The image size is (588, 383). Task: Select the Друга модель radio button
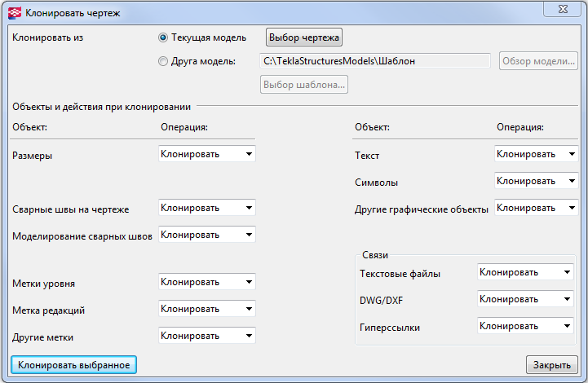[163, 61]
